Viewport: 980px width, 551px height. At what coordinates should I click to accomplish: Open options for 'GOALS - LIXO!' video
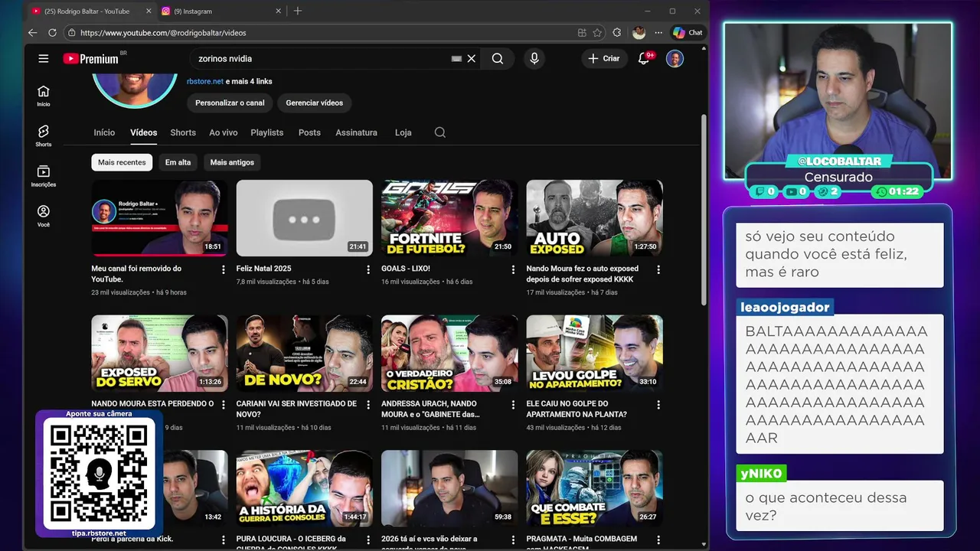pyautogui.click(x=514, y=269)
